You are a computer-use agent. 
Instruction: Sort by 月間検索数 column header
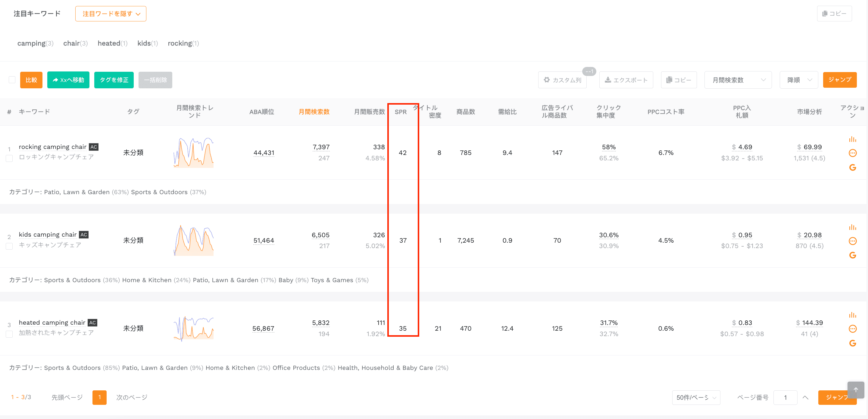pos(314,112)
